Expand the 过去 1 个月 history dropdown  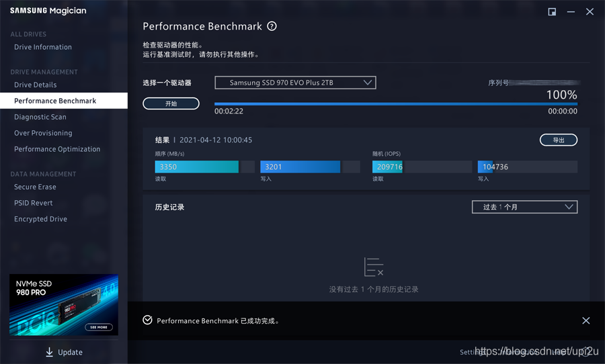524,207
